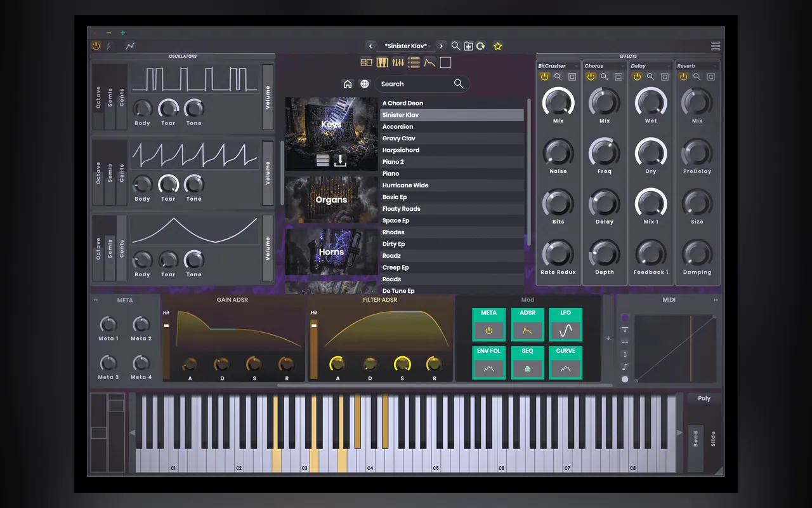
Task: Go to previous preset with left arrow
Action: 370,46
